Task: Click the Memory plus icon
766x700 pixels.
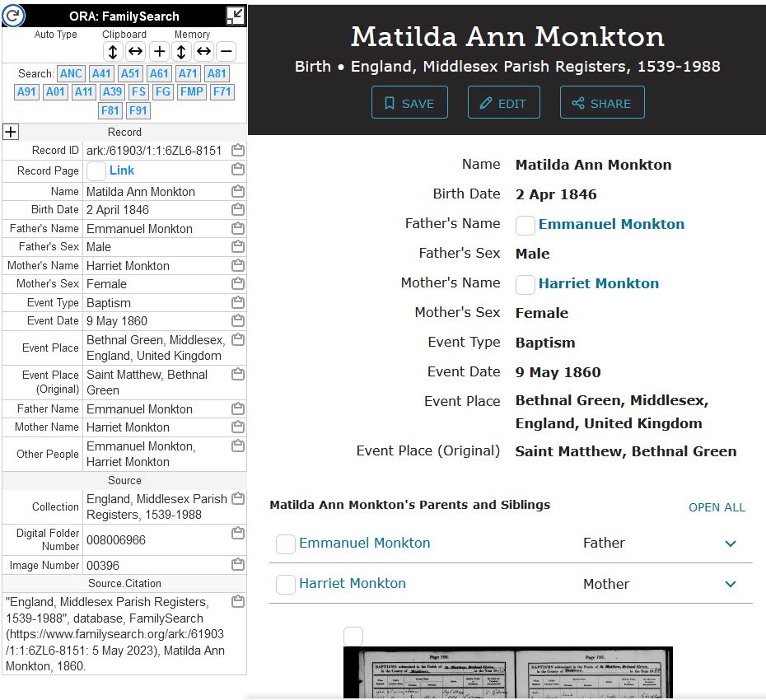Action: click(159, 52)
